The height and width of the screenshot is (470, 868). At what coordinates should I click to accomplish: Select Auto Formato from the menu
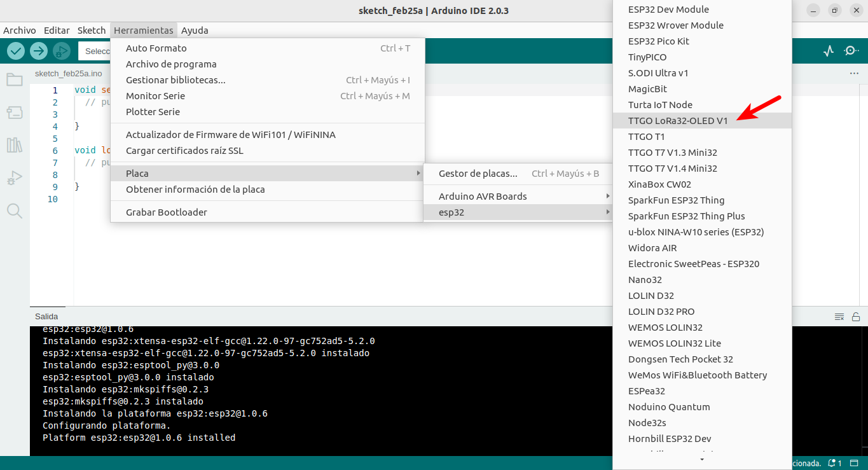tap(267, 48)
